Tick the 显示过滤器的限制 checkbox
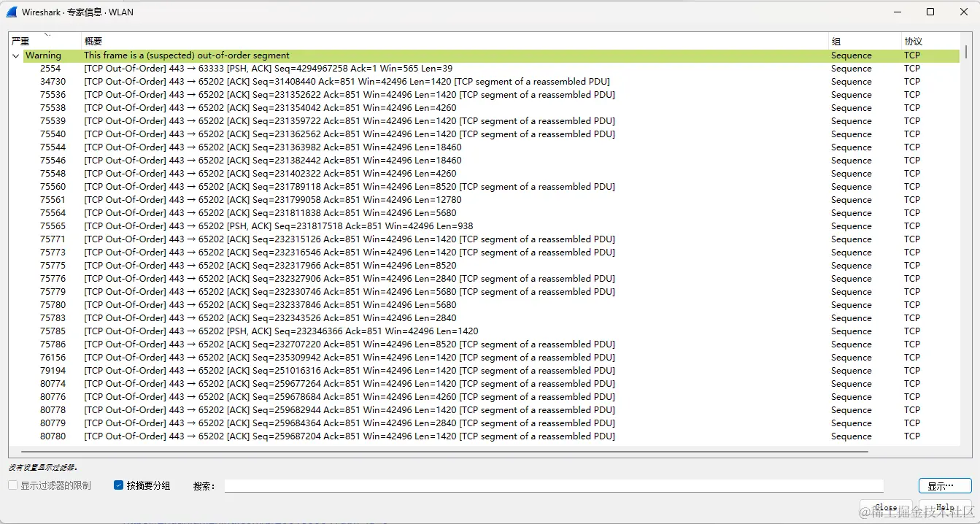Image resolution: width=980 pixels, height=524 pixels. (12, 485)
